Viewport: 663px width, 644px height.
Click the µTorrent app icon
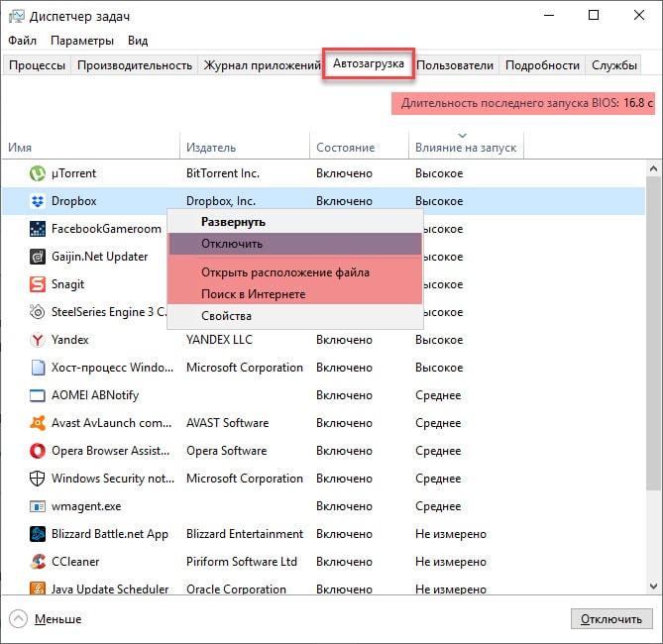tap(38, 173)
